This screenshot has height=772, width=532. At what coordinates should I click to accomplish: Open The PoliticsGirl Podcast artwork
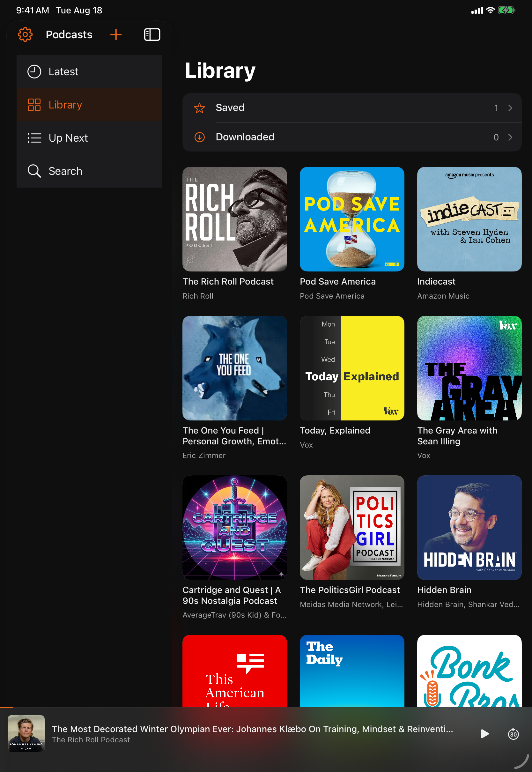(x=352, y=527)
